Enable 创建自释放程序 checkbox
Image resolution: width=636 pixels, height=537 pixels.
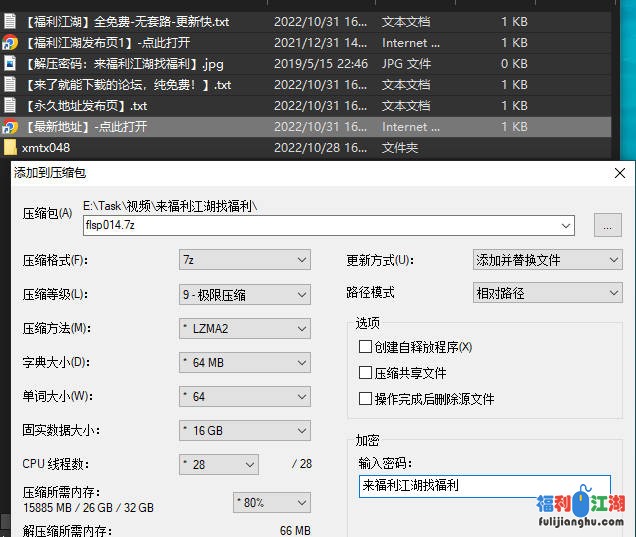365,347
